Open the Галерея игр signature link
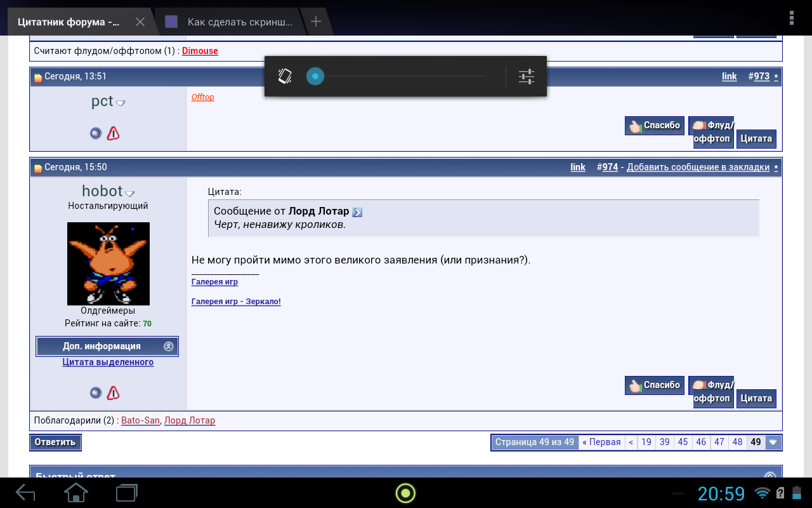Image resolution: width=812 pixels, height=508 pixels. (214, 282)
